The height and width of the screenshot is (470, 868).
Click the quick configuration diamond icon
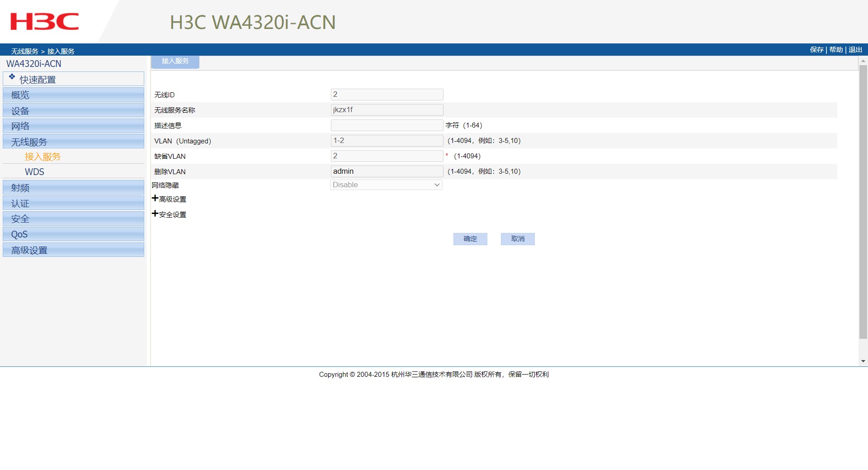[12, 77]
